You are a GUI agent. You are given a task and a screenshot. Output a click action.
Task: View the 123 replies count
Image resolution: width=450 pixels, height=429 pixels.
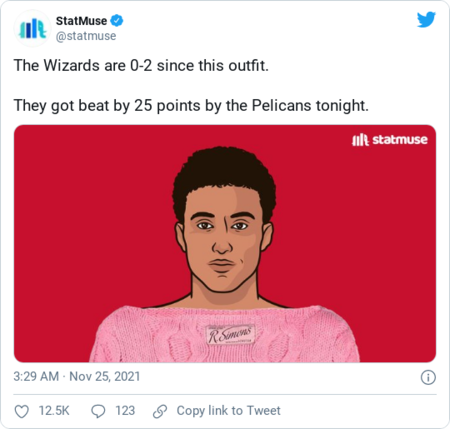125,411
